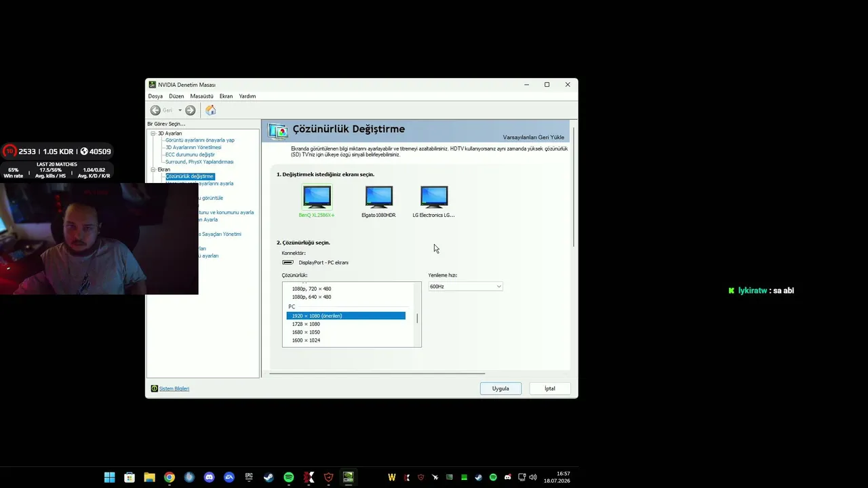Screen dimensions: 868x488
Task: Click the Forward arrow toolbar button
Action: click(x=191, y=110)
